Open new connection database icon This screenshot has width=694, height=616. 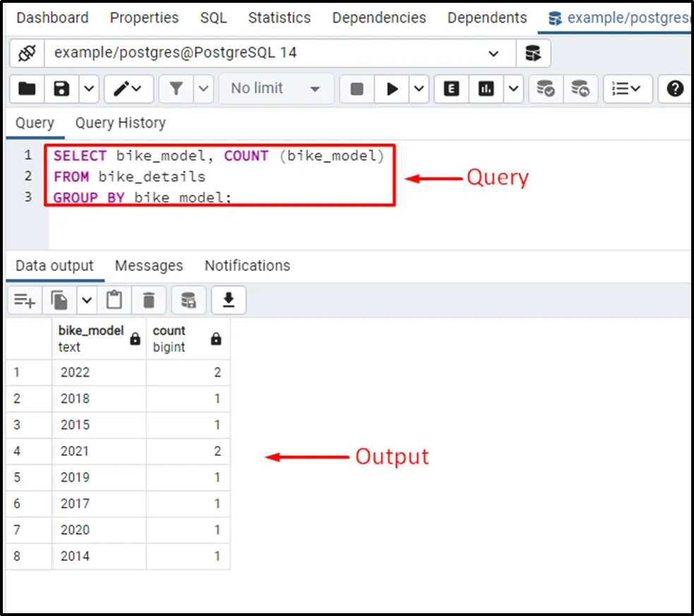(x=533, y=53)
